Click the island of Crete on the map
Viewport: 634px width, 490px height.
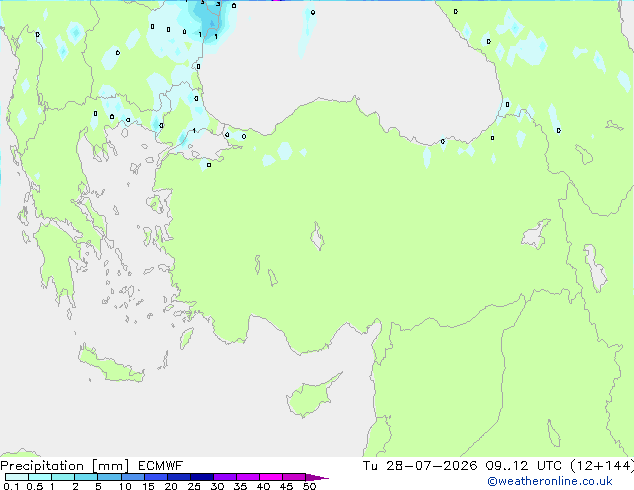[111, 366]
